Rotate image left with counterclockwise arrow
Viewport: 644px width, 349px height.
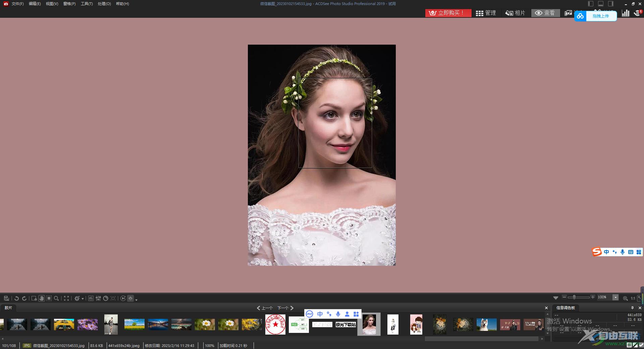click(16, 298)
